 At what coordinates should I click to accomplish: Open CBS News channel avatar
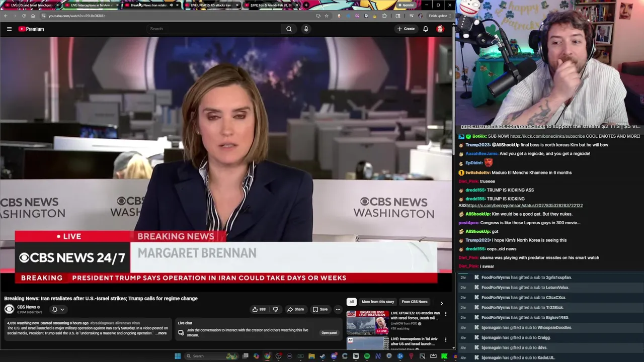pos(9,309)
